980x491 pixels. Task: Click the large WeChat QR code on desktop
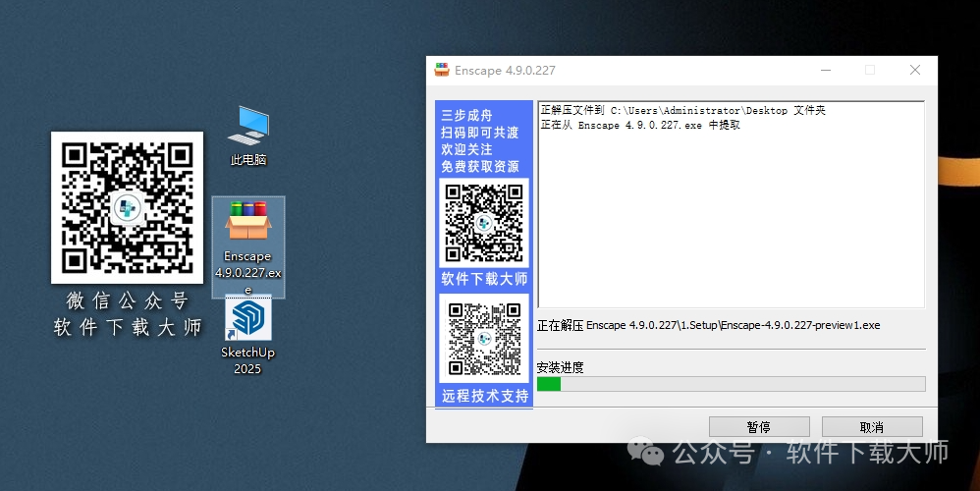pos(127,207)
